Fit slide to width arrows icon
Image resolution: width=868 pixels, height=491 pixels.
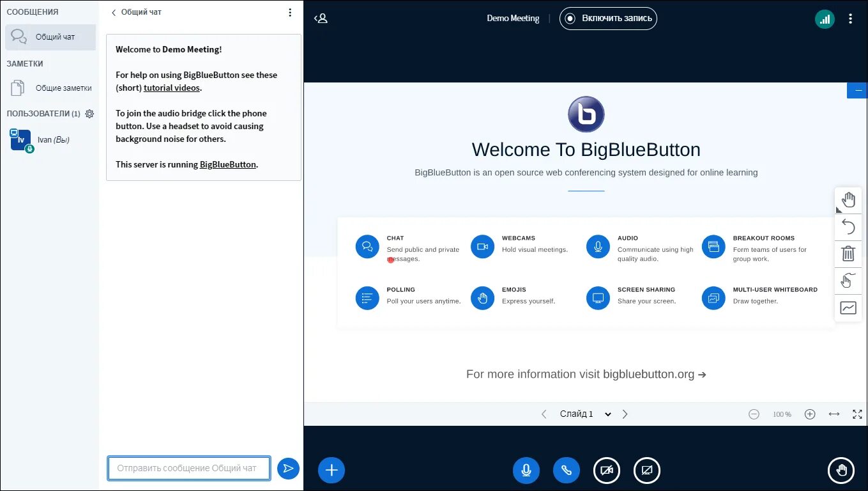(x=834, y=414)
